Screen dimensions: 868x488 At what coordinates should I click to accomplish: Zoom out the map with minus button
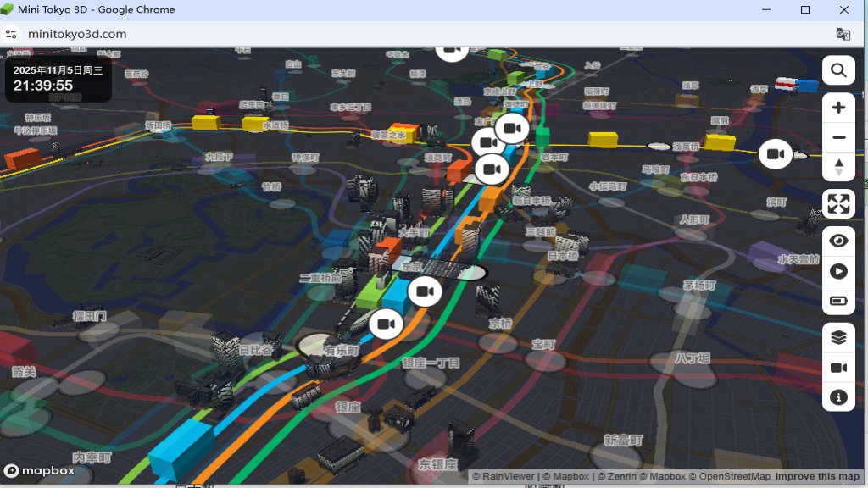pos(838,137)
